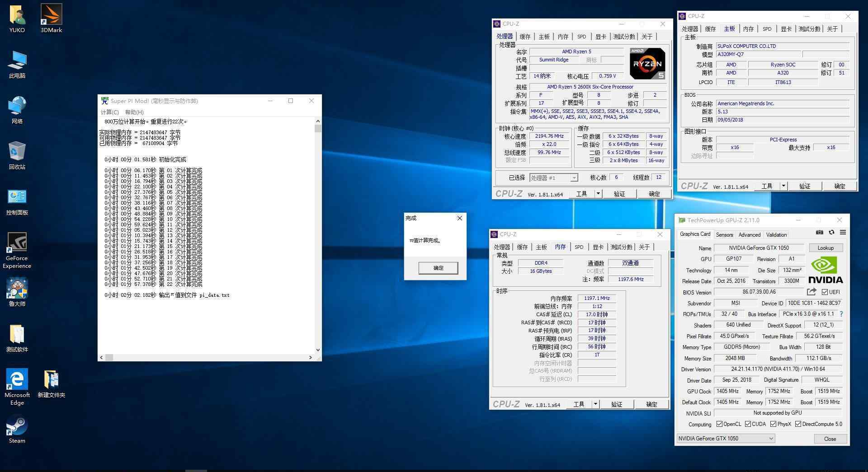This screenshot has width=868, height=472.
Task: Switch to 测试分数 tab in CPU-Z processor window
Action: [x=624, y=37]
